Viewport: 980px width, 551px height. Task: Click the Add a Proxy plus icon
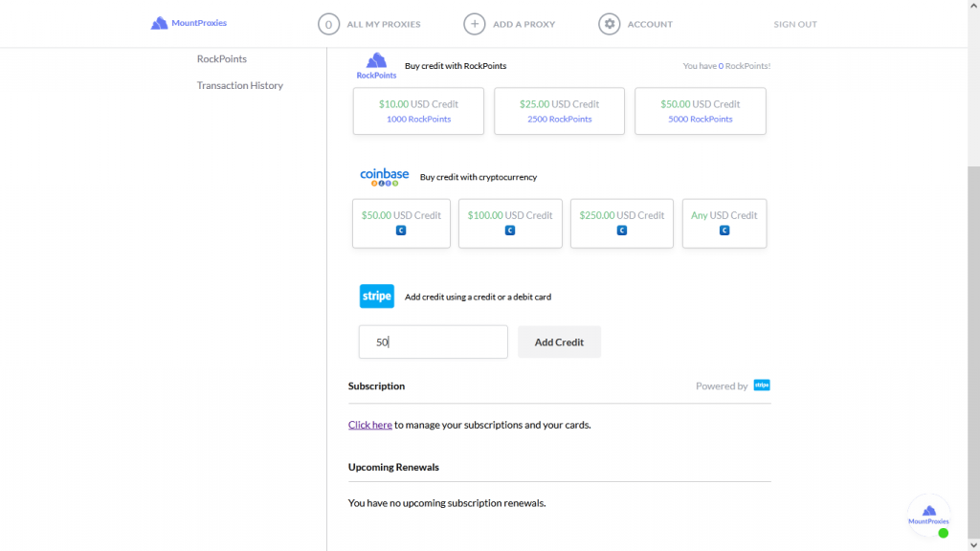475,24
